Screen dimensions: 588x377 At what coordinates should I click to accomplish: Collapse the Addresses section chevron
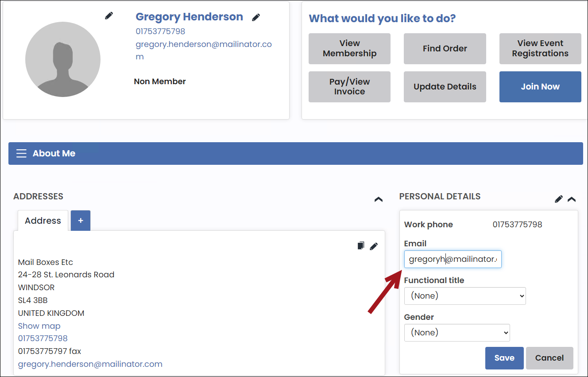click(379, 199)
